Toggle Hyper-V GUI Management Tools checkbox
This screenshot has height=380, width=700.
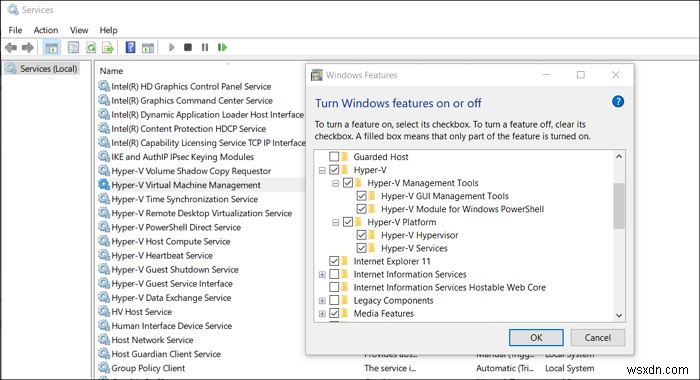tap(362, 196)
